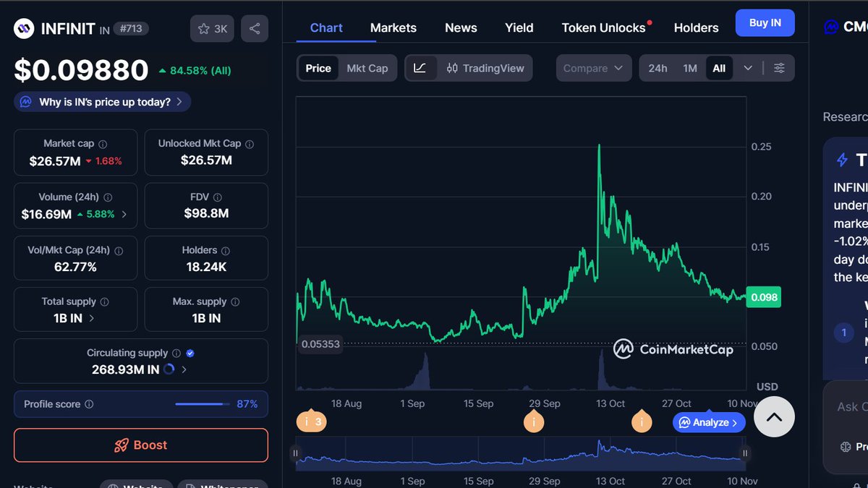Switch to line chart view icon
Viewport: 868px width, 488px height.
[420, 68]
